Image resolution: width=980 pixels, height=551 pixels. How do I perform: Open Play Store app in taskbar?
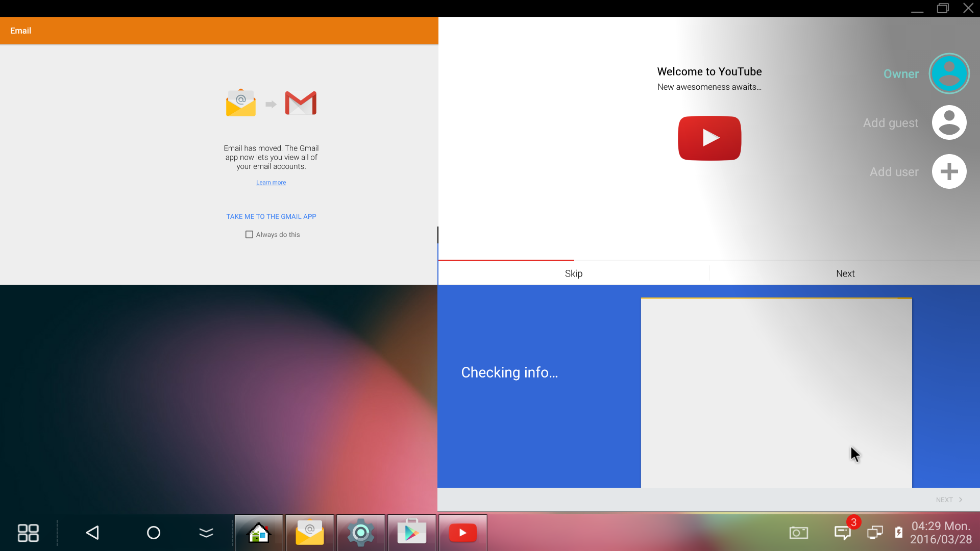(412, 533)
